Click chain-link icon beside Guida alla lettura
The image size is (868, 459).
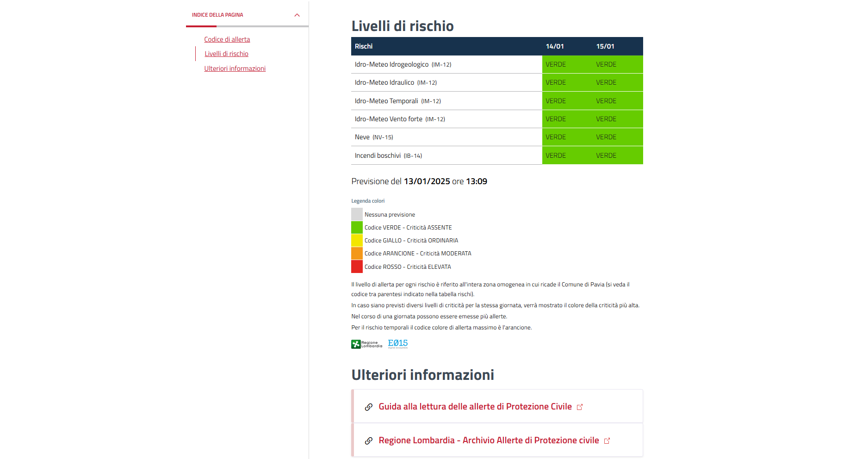(x=369, y=407)
